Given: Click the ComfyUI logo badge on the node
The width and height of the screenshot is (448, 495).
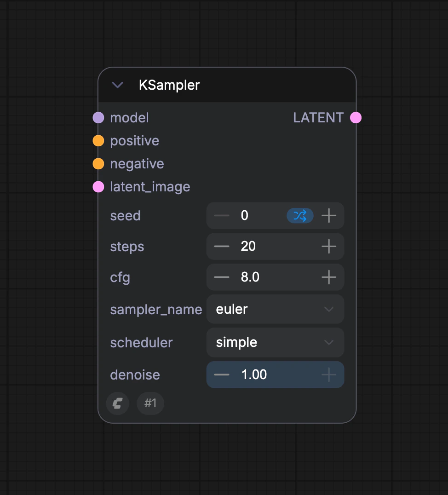Looking at the screenshot, I should point(117,403).
